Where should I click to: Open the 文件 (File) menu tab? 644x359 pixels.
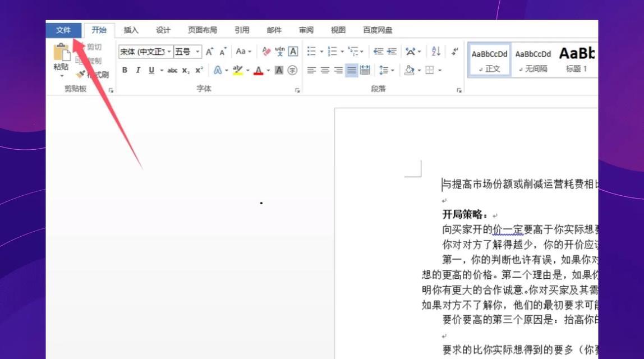pyautogui.click(x=63, y=30)
